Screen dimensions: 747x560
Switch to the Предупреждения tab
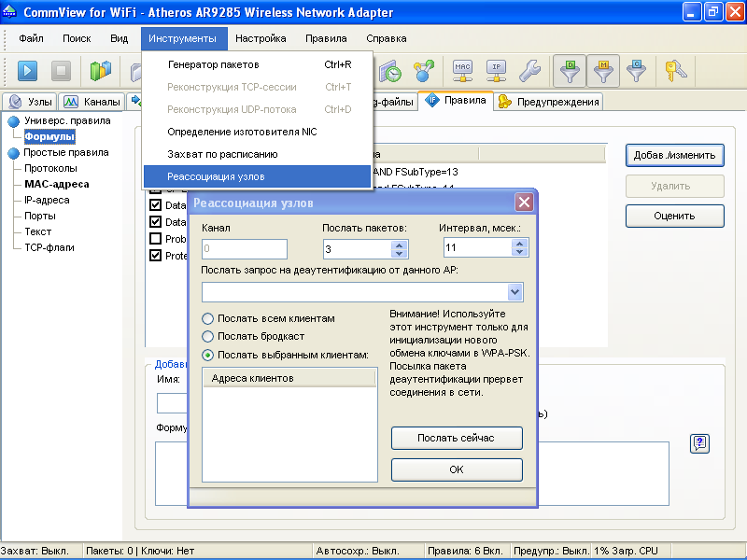coord(548,102)
